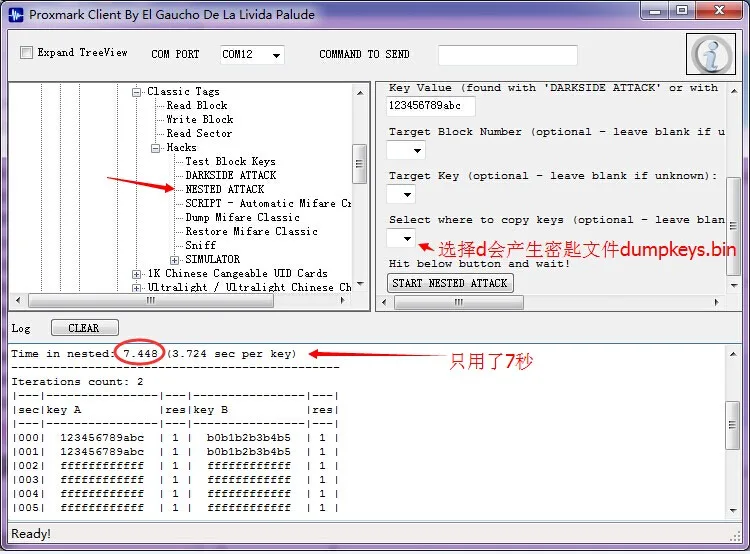
Task: Click the Key Value input field
Action: pyautogui.click(x=430, y=106)
